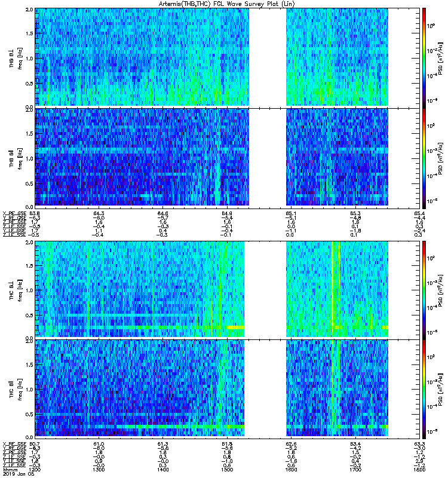Click the THC X position value 61.8
This screenshot has height=478, width=448.
[x=227, y=444]
